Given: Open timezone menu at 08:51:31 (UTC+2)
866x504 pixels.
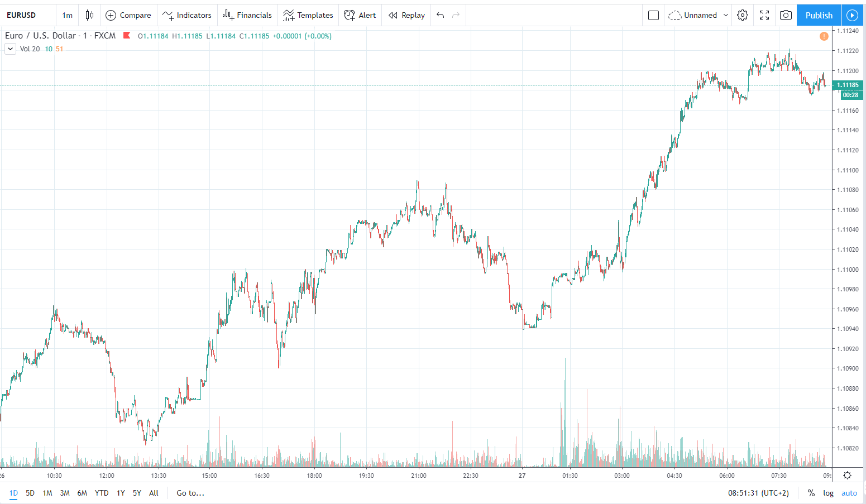Looking at the screenshot, I should tap(758, 493).
